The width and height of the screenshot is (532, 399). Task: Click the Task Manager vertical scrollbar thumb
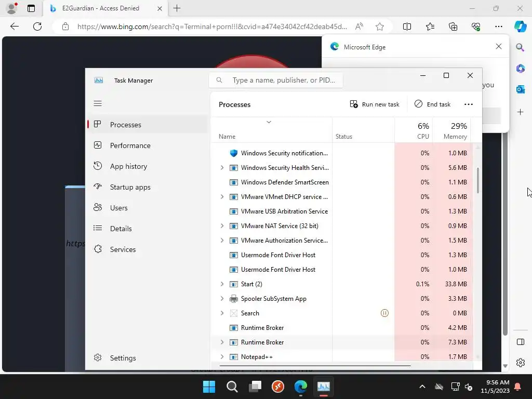coord(478,180)
